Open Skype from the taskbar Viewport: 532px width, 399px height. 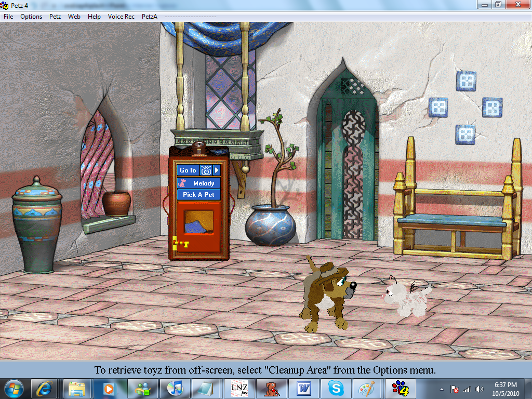pos(336,389)
